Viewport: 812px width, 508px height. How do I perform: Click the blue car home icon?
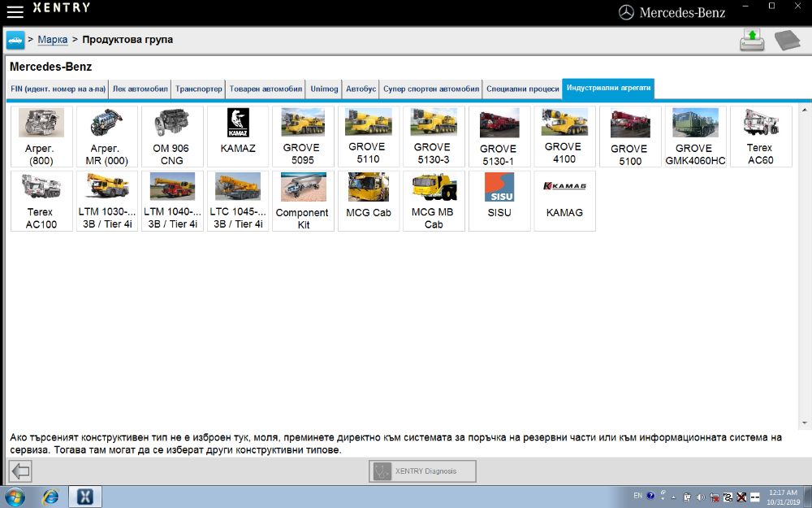(x=15, y=40)
